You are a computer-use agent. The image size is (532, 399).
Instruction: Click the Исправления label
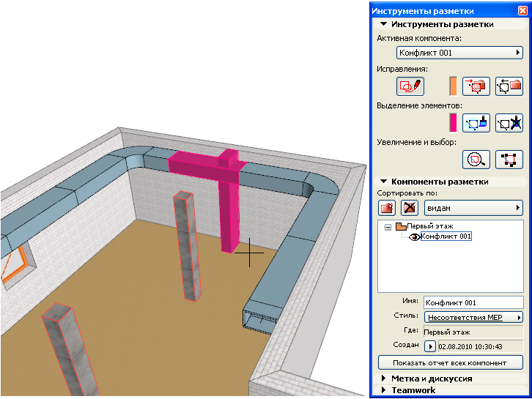[x=402, y=69]
